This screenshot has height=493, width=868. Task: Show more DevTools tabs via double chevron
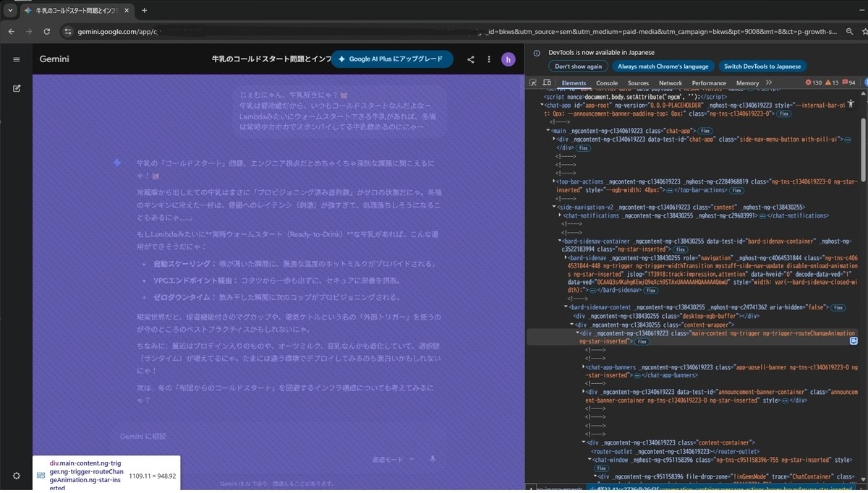pyautogui.click(x=769, y=83)
